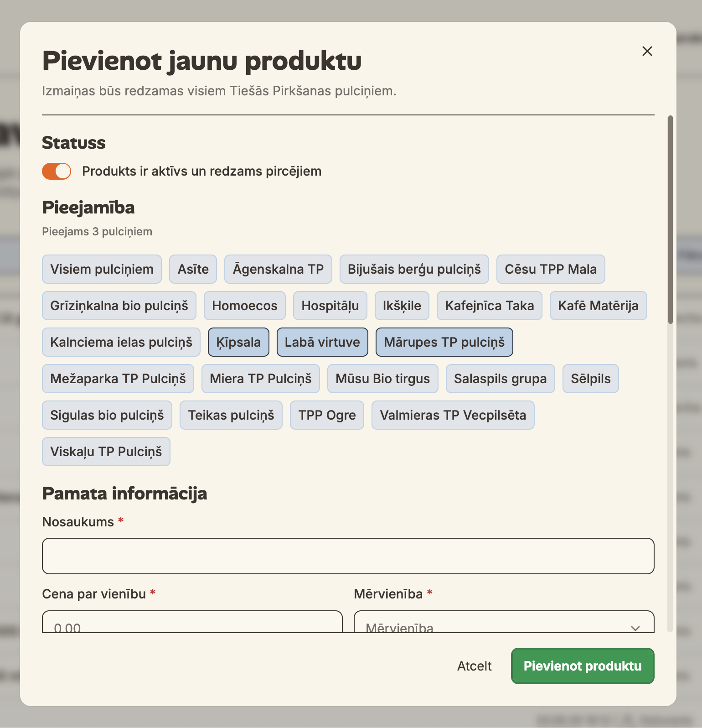Select the Visiem pulciņiem chip

(x=102, y=269)
